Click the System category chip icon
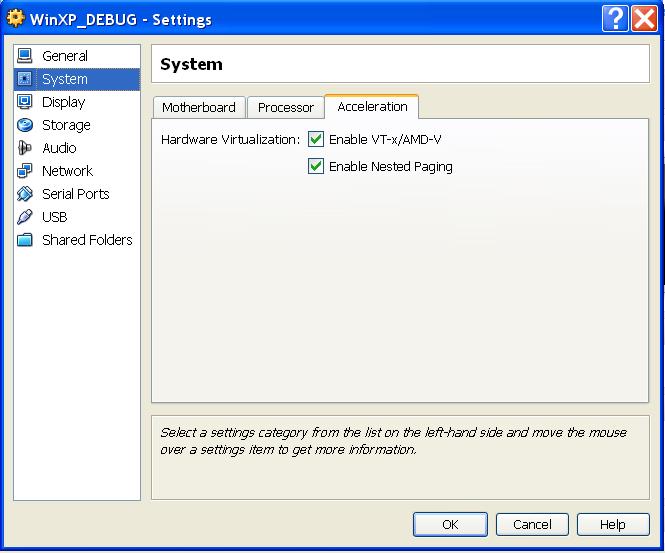The height and width of the screenshot is (553, 665). tap(25, 79)
